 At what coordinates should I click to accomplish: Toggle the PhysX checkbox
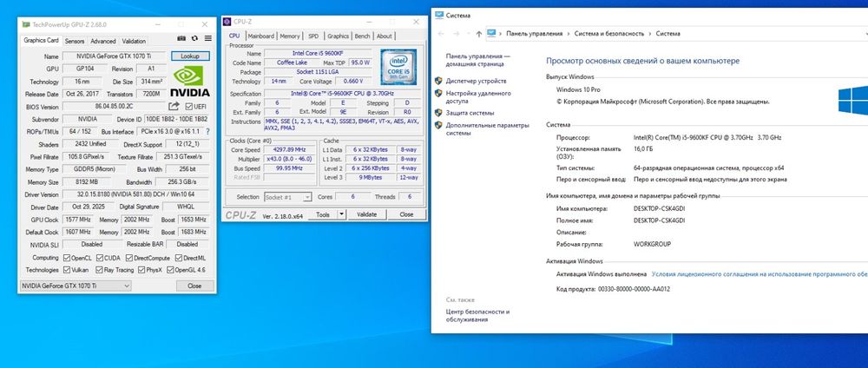pyautogui.click(x=141, y=270)
